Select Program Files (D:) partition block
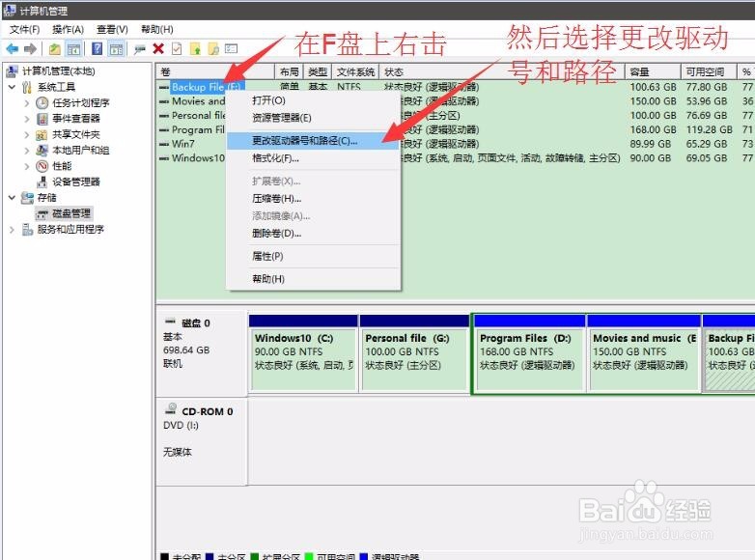 [529, 353]
